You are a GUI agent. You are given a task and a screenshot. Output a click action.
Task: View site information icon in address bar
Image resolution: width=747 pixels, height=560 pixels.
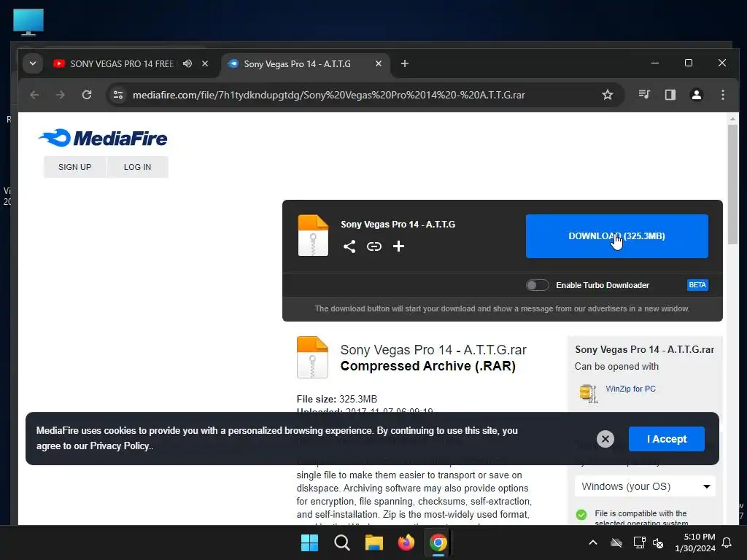tap(118, 95)
